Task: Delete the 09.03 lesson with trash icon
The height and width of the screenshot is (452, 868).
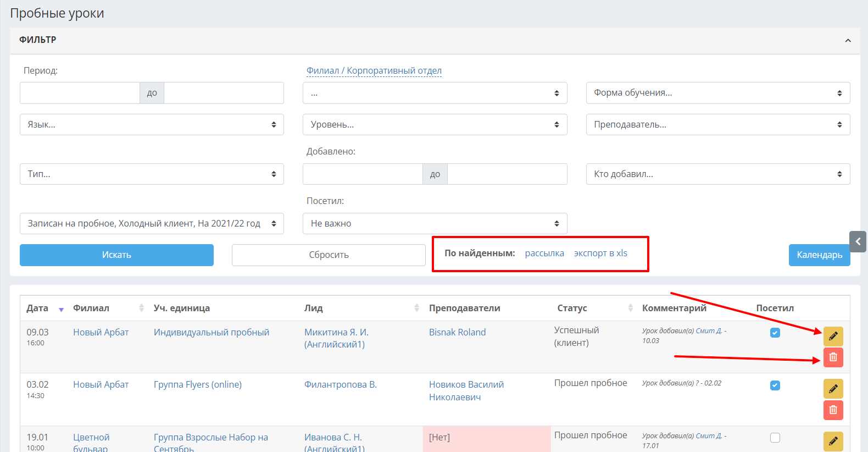Action: click(833, 357)
